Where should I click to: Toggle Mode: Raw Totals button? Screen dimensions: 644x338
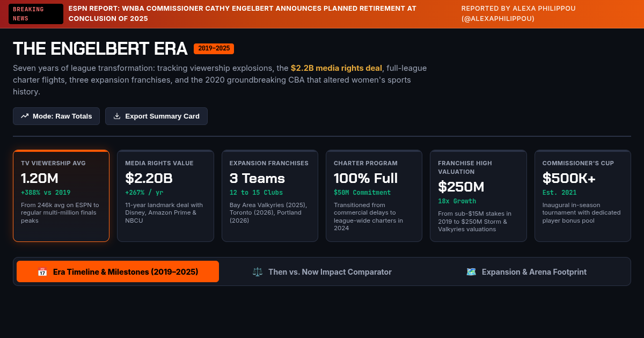(x=56, y=116)
